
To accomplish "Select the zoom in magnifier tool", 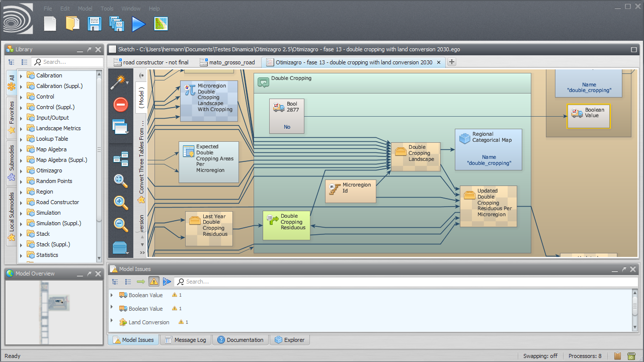I will (120, 203).
